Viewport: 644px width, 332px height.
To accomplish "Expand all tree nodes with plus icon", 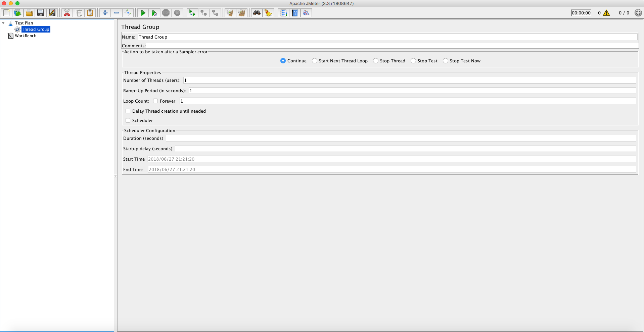I will click(105, 13).
